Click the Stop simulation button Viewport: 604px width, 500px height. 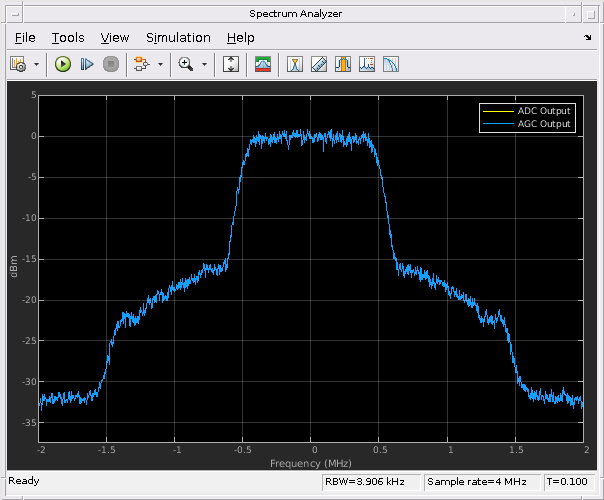click(110, 64)
